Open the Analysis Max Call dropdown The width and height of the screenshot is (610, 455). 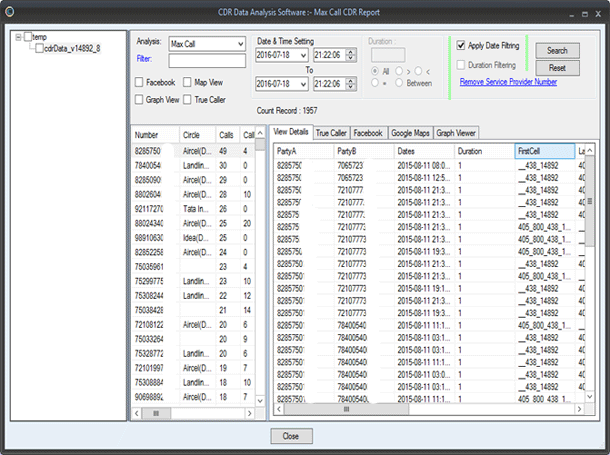pyautogui.click(x=240, y=44)
